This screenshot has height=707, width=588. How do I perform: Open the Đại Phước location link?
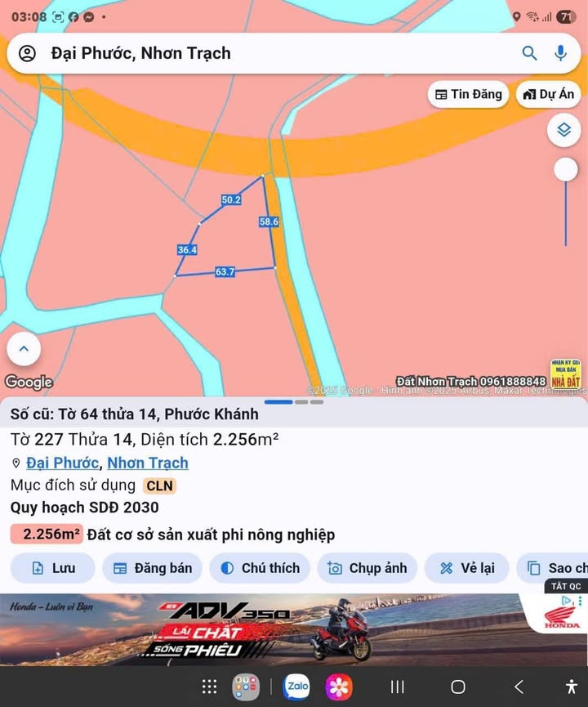tap(62, 463)
